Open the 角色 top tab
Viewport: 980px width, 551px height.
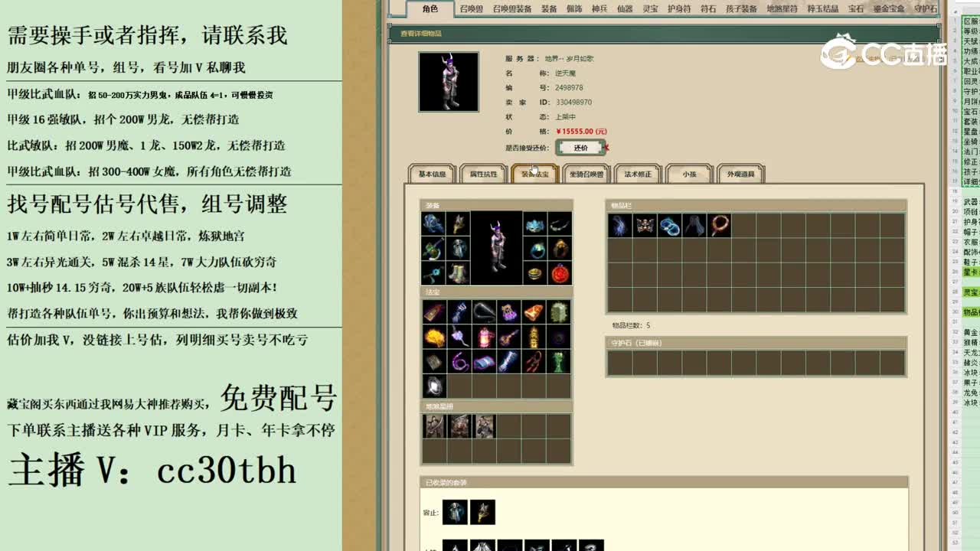tap(430, 9)
